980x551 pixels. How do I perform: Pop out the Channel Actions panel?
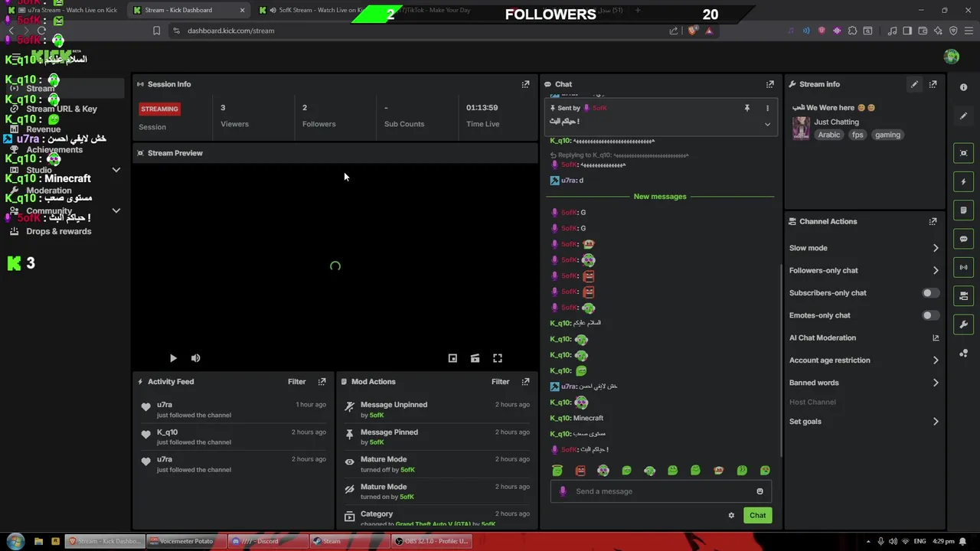933,221
